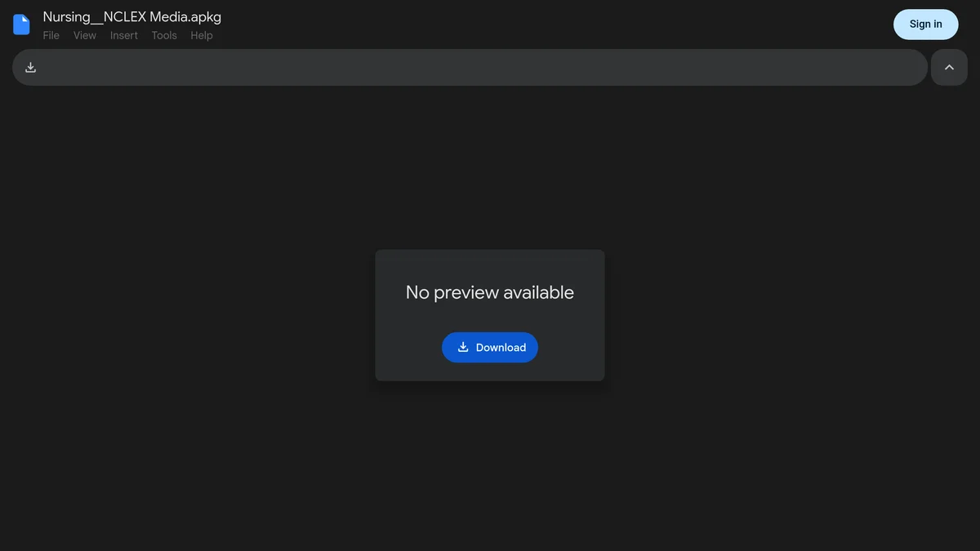Click the toolbar download icon
Image resolution: width=980 pixels, height=551 pixels.
pos(31,67)
